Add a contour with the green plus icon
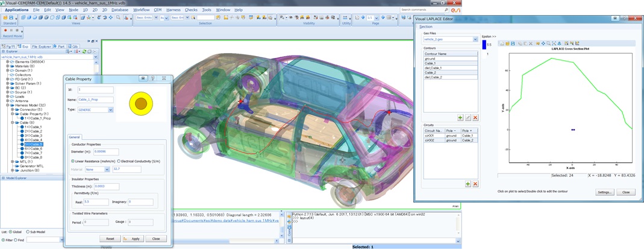Image resolution: width=644 pixels, height=249 pixels. tap(460, 118)
